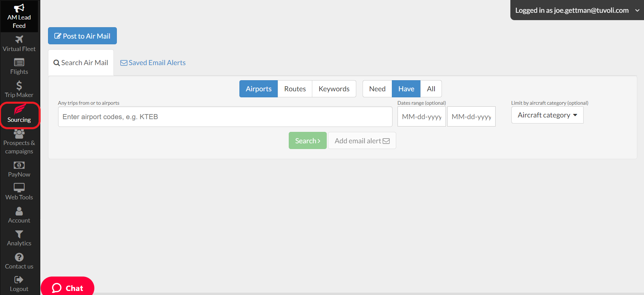The image size is (644, 295).
Task: Click the Post to Air Mail button
Action: pos(82,36)
